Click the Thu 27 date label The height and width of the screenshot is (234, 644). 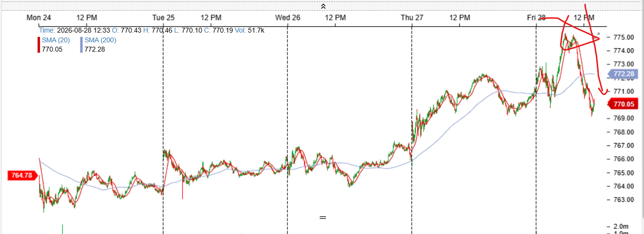[412, 18]
